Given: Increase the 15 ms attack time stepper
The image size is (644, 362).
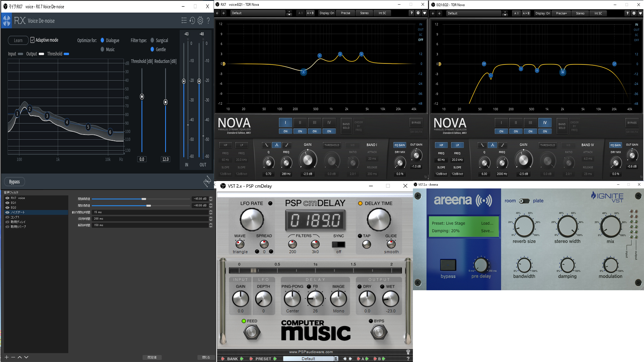Looking at the screenshot, I should pos(211,211).
